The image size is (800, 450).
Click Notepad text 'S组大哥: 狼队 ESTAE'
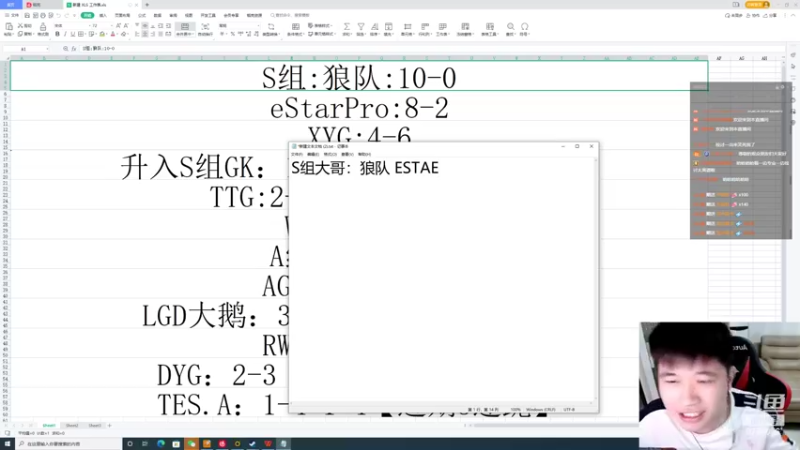(365, 168)
